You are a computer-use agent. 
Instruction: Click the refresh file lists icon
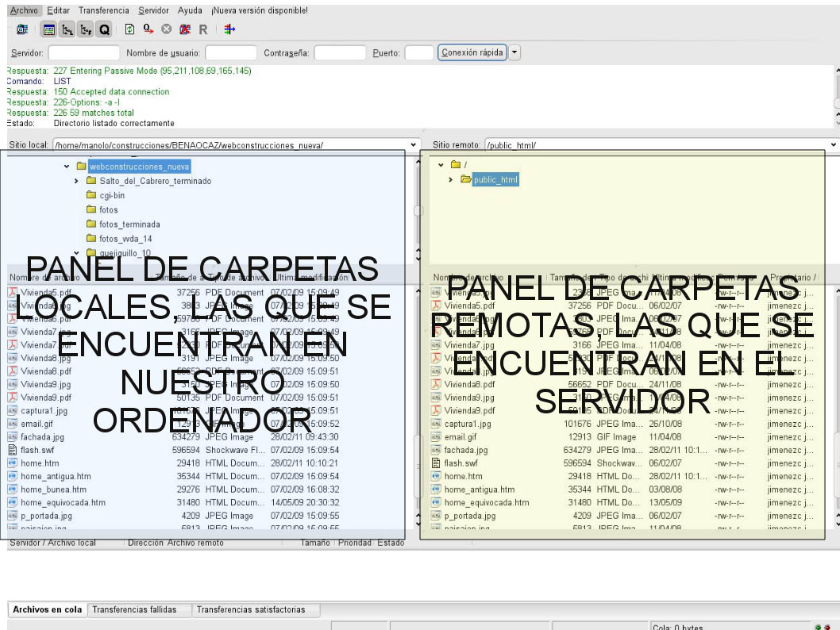pyautogui.click(x=130, y=29)
